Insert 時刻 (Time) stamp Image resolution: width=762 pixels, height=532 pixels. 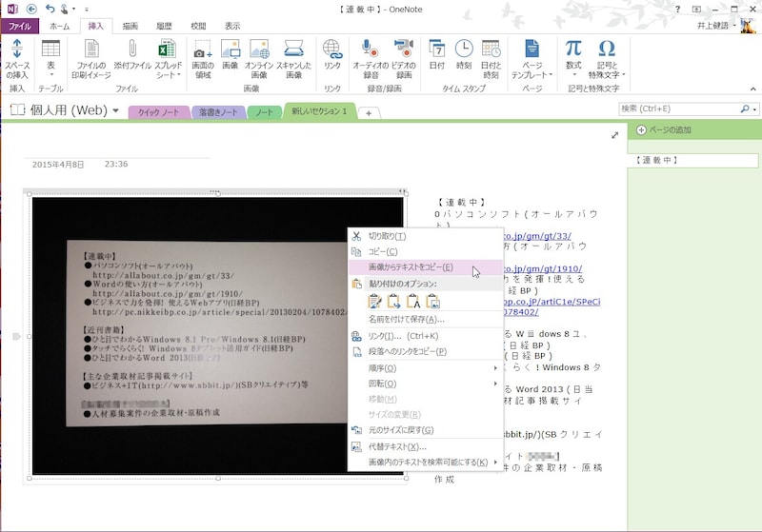click(464, 54)
